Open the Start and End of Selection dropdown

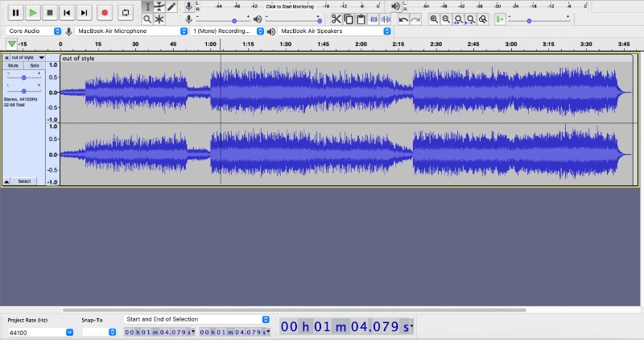[196, 319]
